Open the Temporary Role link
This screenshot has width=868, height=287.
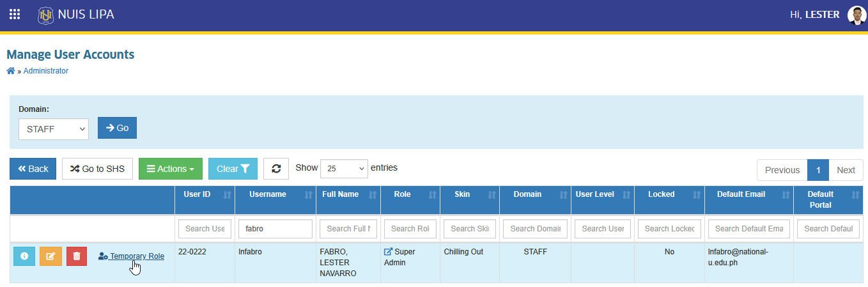132,256
